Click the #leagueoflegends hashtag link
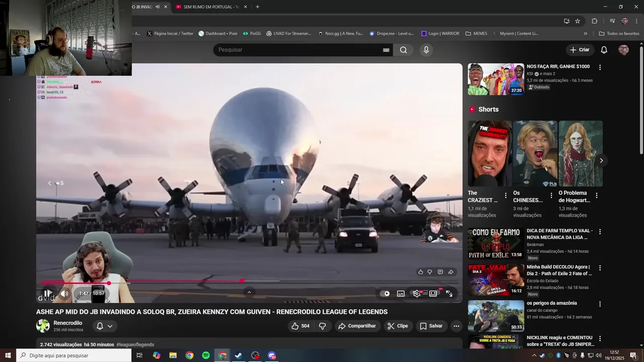The height and width of the screenshot is (362, 644). coord(135,344)
